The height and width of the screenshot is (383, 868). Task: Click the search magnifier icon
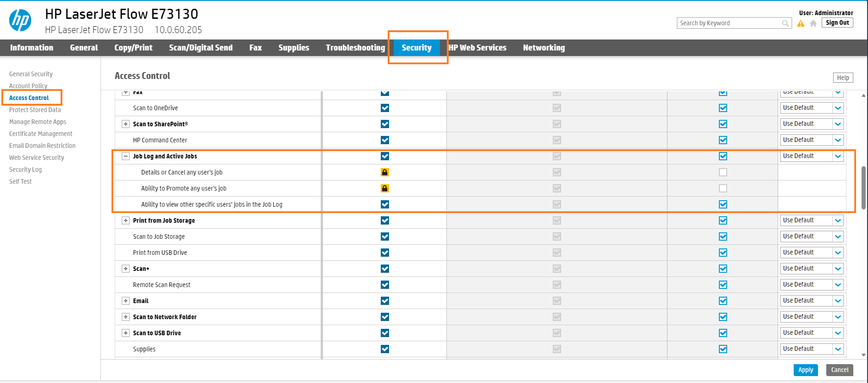785,23
